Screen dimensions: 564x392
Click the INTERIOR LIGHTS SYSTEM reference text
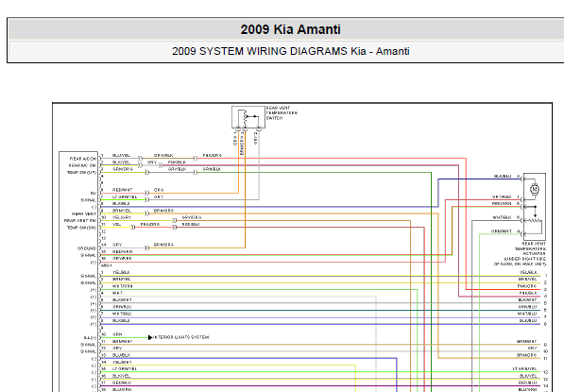(x=181, y=337)
